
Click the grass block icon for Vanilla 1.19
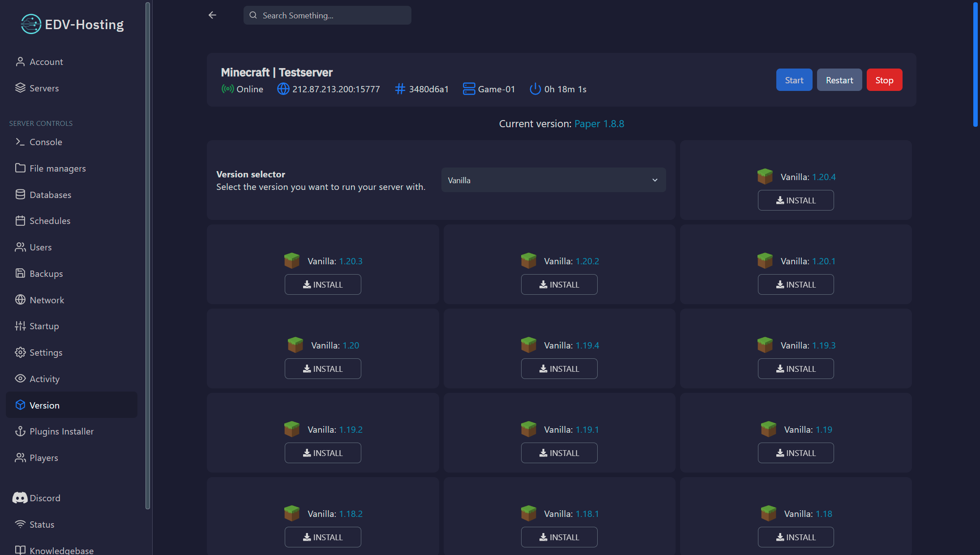click(x=769, y=429)
